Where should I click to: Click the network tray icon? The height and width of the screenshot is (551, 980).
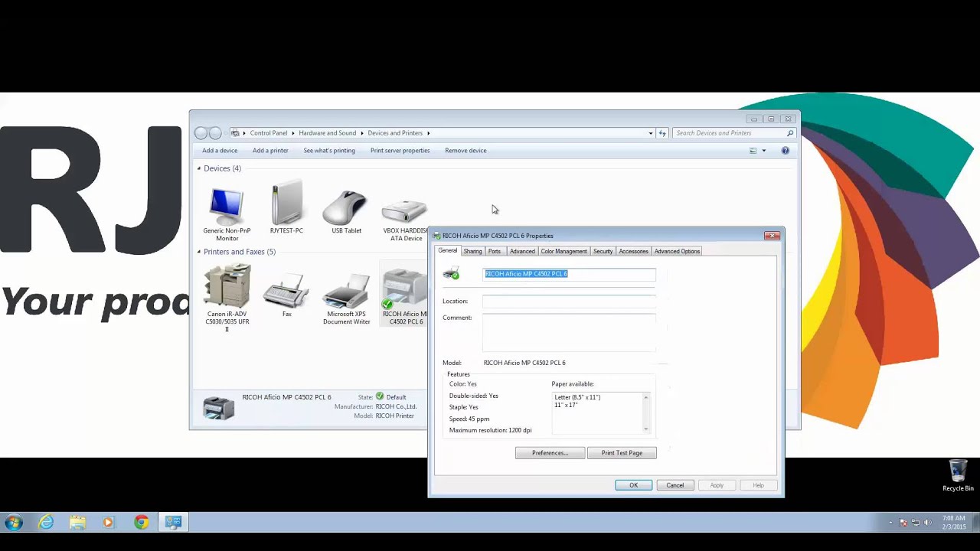[x=915, y=523]
